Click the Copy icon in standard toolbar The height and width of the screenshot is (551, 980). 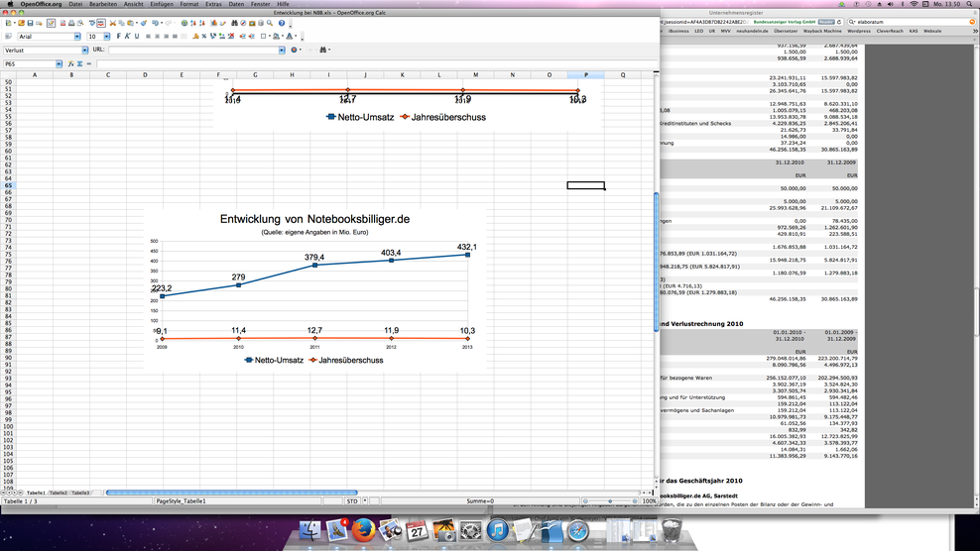(121, 23)
